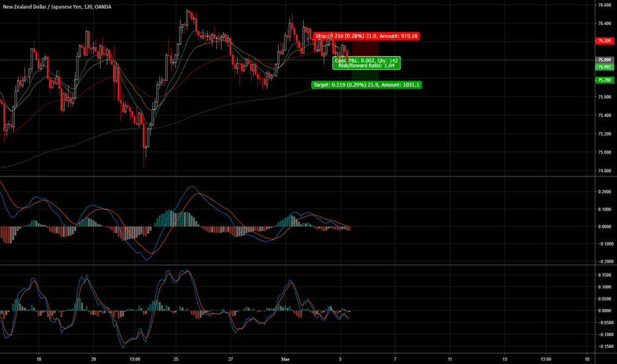
Task: Click the 7 date label on time axis
Action: click(395, 359)
